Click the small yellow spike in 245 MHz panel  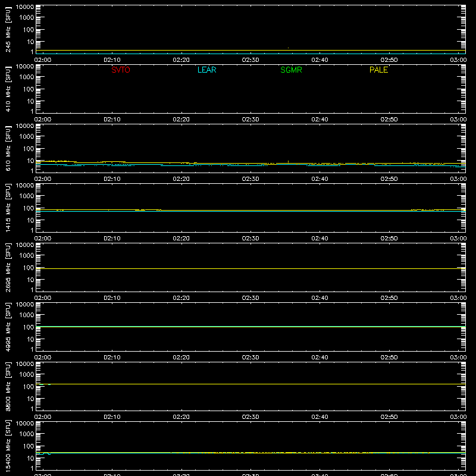(x=288, y=48)
